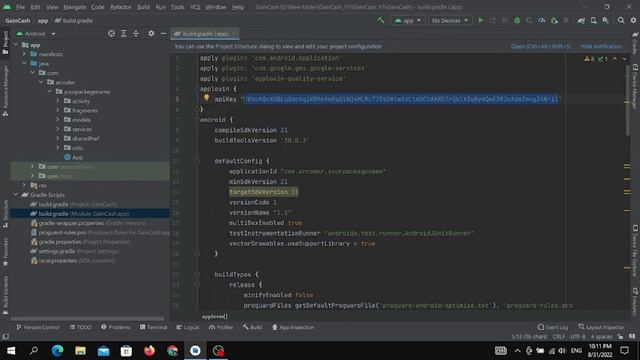Open the Refactor menu

click(x=121, y=7)
